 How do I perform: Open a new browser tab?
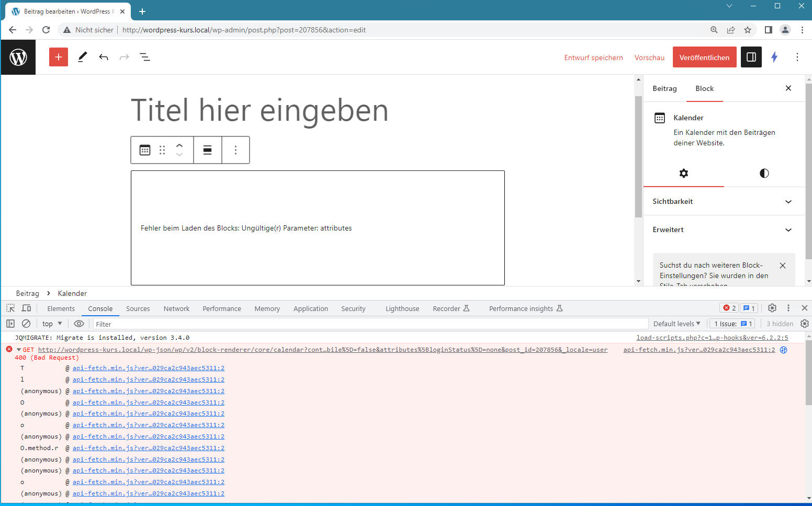[142, 11]
